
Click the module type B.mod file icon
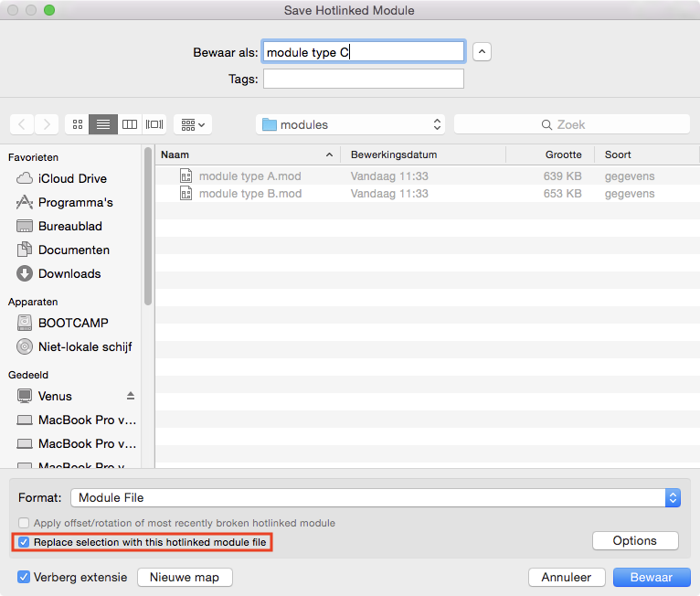(x=186, y=193)
